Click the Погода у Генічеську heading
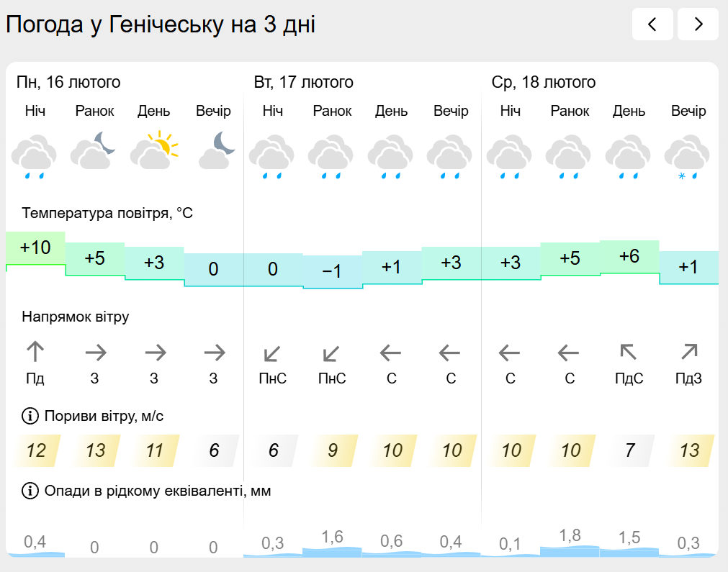The height and width of the screenshot is (572, 728). tap(161, 25)
